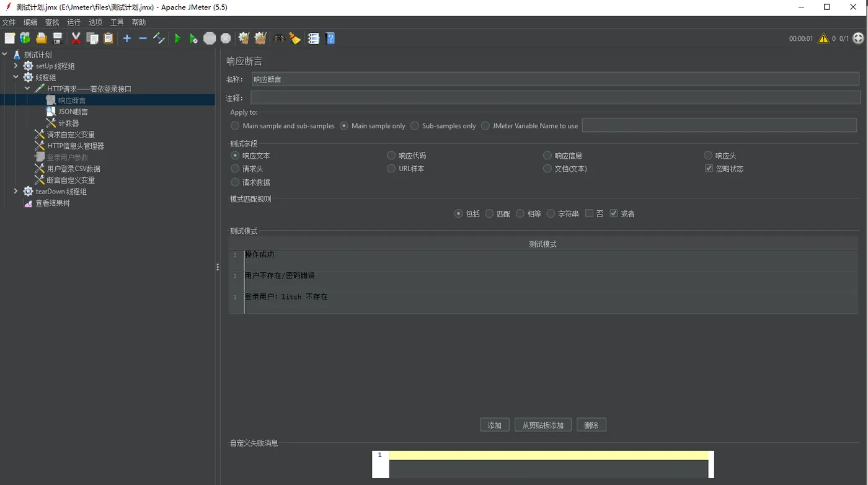Viewport: 868px width, 485px height.
Task: Open Search with binoculars icon
Action: (x=279, y=38)
